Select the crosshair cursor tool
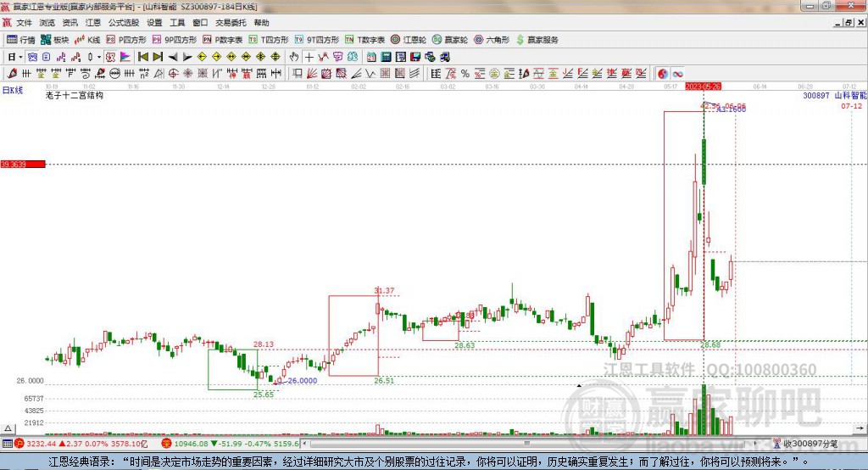 (x=309, y=57)
